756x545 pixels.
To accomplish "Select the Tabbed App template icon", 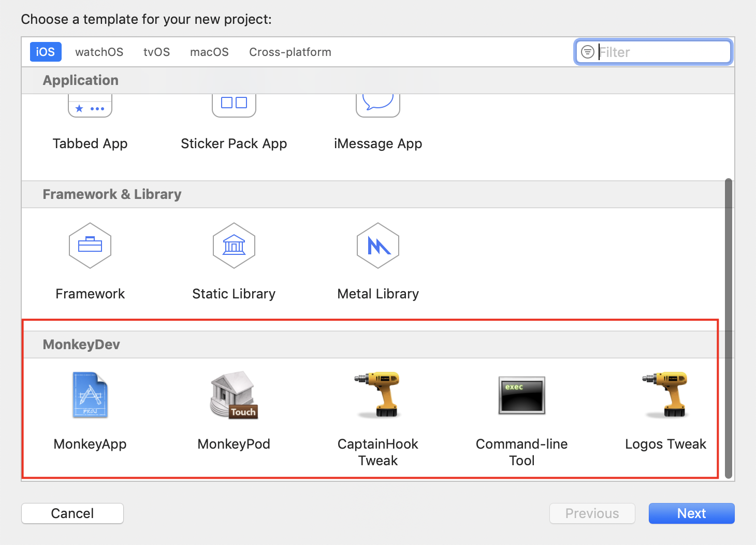I will (90, 106).
